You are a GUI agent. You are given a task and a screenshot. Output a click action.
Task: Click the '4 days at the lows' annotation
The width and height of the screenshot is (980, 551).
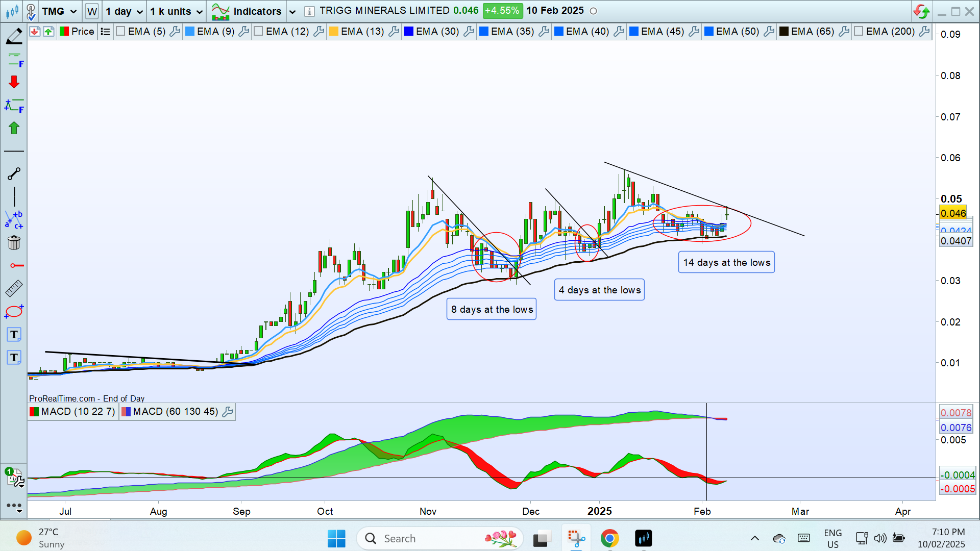point(599,290)
